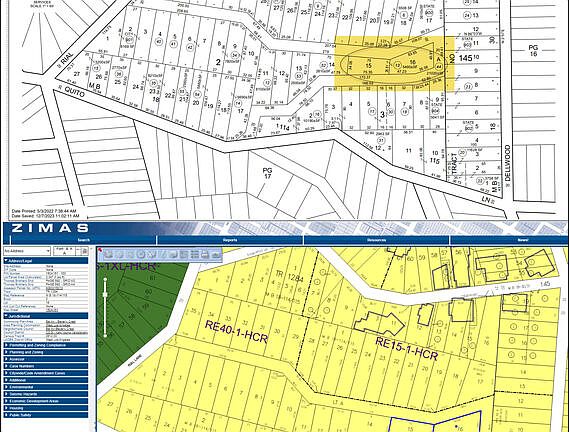The image size is (569, 432).
Task: Open the Search menu tab
Action: pos(83,240)
